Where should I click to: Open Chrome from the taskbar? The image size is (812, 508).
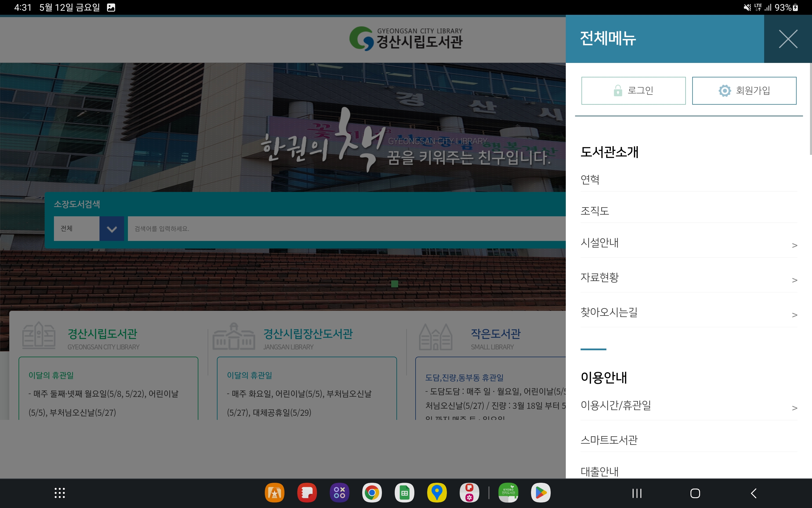371,493
